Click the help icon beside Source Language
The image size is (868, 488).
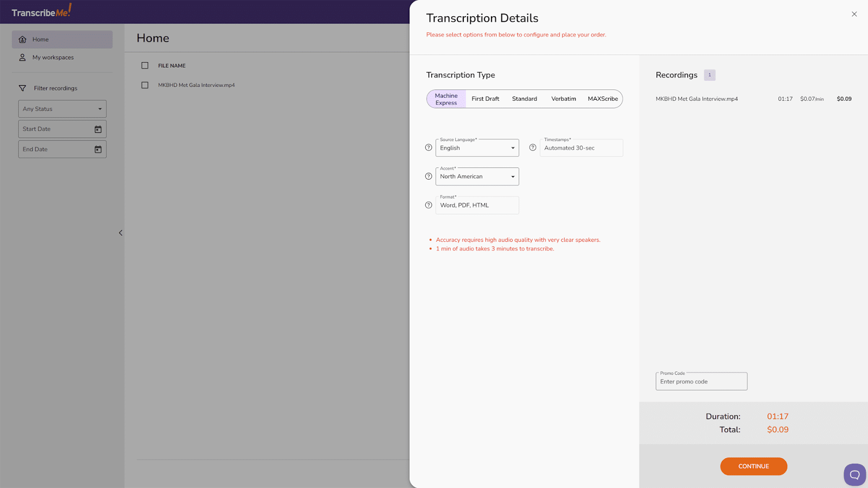(x=429, y=147)
